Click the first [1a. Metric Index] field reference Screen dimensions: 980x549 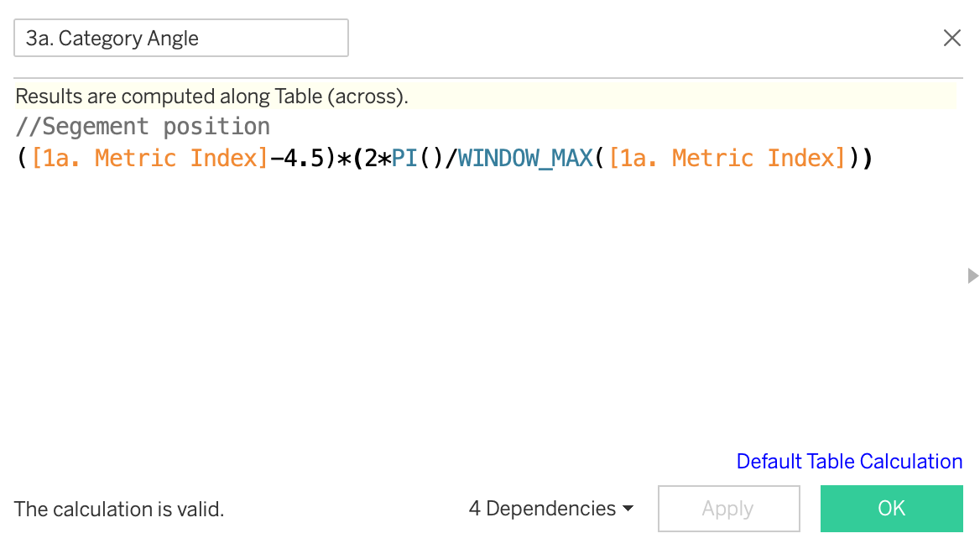(149, 158)
